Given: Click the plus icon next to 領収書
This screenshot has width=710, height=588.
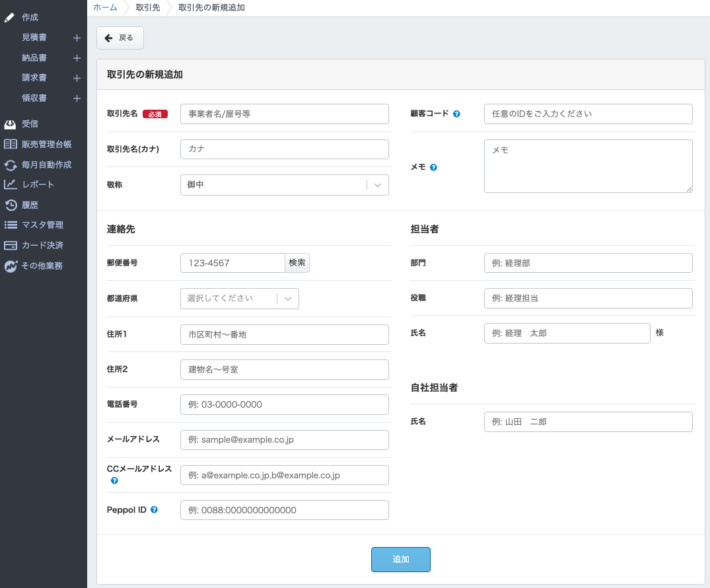Looking at the screenshot, I should pyautogui.click(x=77, y=98).
